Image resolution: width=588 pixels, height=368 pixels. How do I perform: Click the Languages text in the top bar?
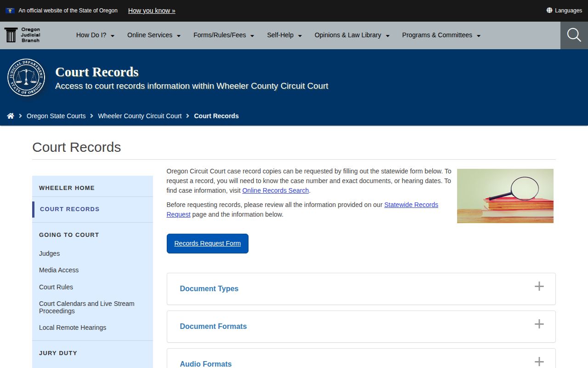click(568, 11)
